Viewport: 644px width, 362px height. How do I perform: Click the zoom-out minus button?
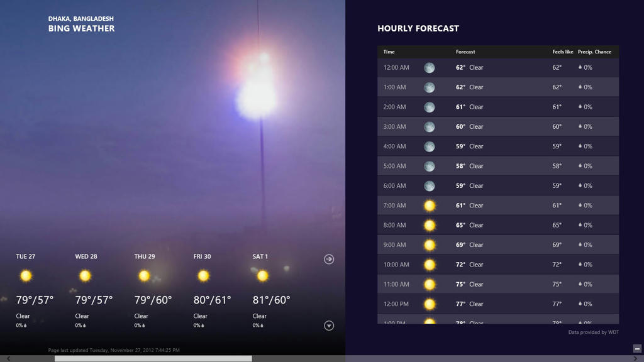click(x=637, y=349)
